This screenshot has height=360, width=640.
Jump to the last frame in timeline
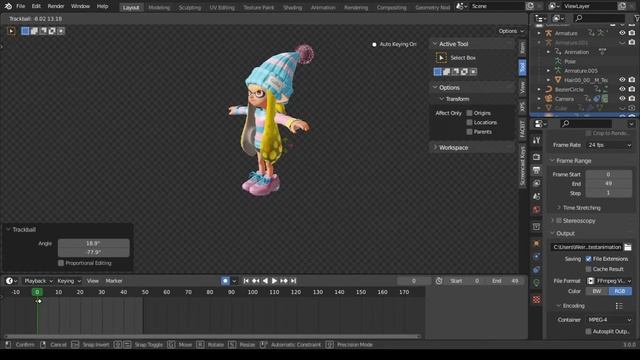click(293, 281)
